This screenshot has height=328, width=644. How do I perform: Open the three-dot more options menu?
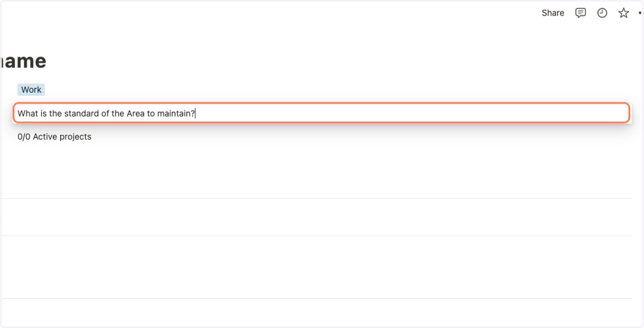click(641, 13)
